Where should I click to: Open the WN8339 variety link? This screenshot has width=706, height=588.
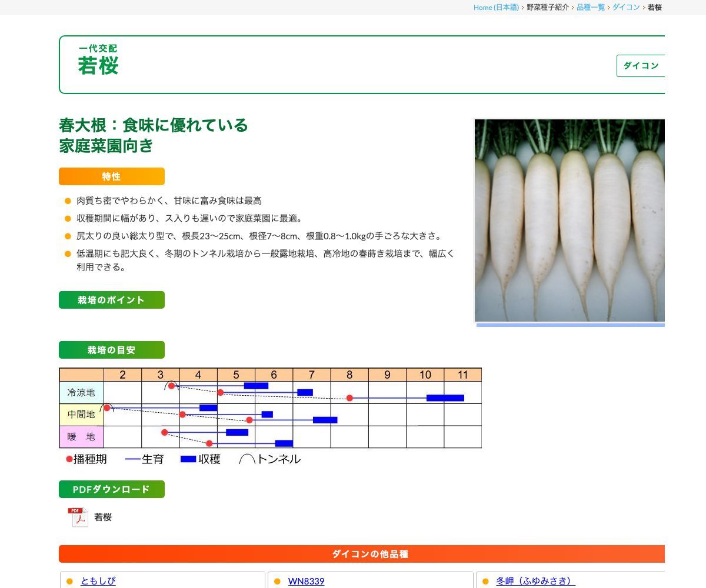[x=305, y=581]
